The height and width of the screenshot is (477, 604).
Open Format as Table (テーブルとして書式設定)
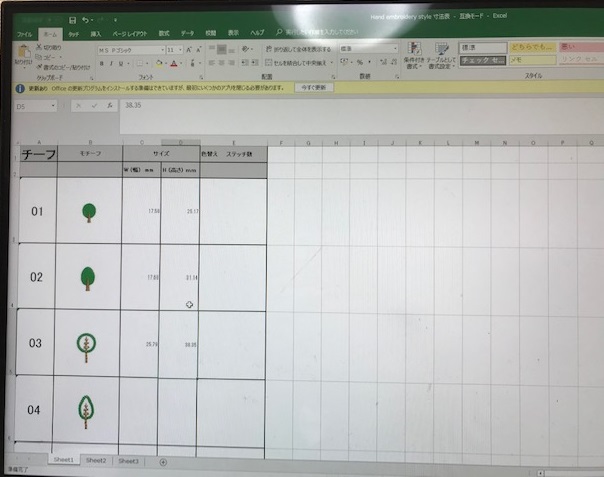pos(441,55)
